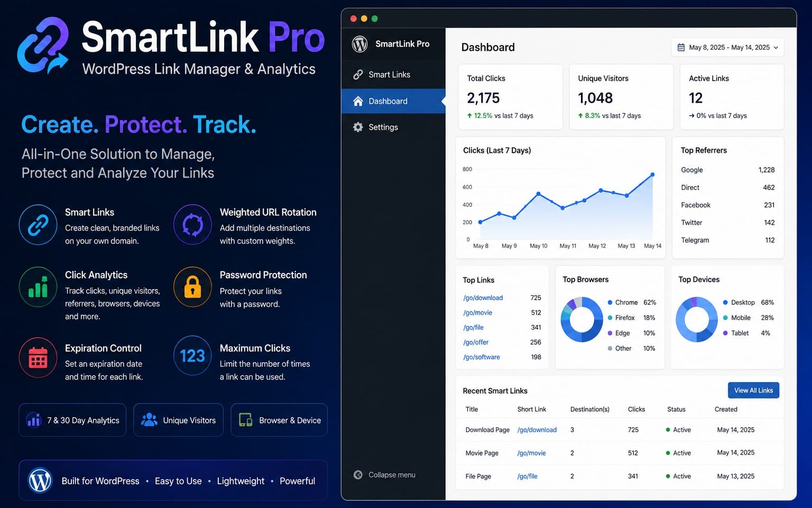Open the /go/file link in Top Links
The height and width of the screenshot is (508, 812).
pyautogui.click(x=473, y=328)
